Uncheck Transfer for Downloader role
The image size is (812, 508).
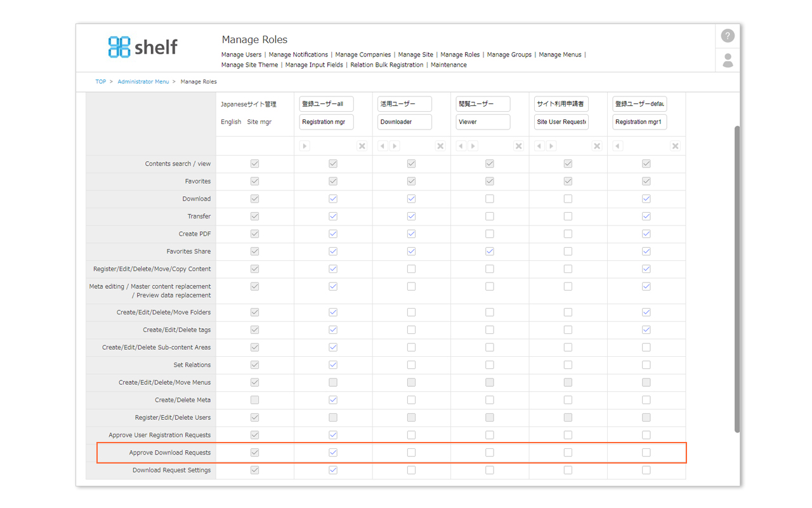tap(411, 217)
